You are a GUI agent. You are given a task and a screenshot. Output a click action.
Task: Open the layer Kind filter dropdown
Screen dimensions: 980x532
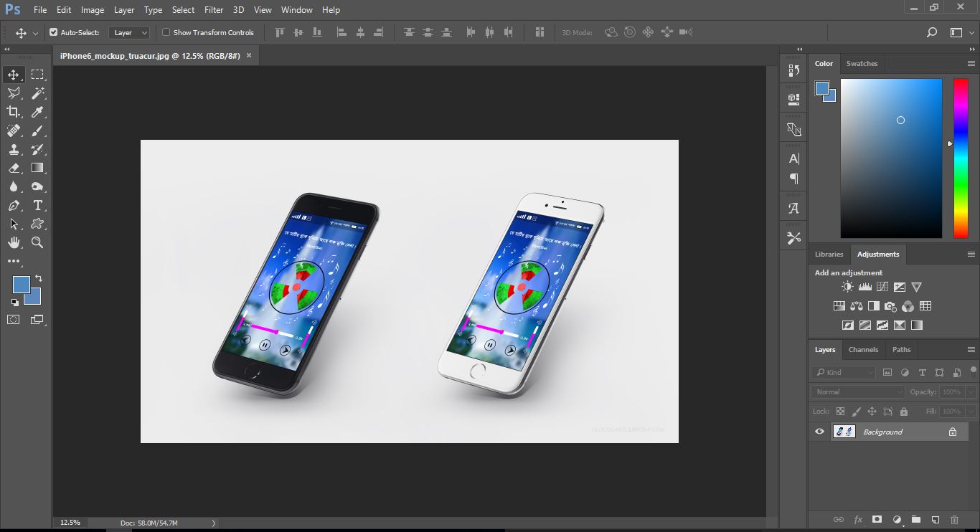point(844,372)
